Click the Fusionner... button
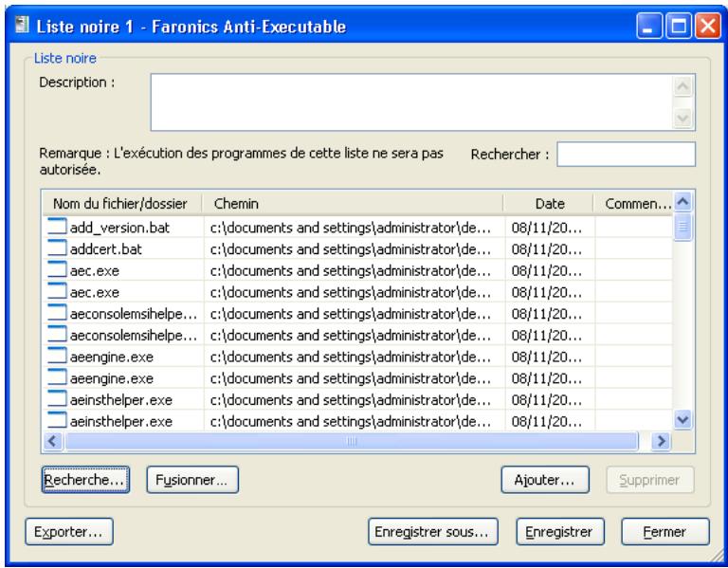Image resolution: width=728 pixels, height=568 pixels. [x=192, y=480]
